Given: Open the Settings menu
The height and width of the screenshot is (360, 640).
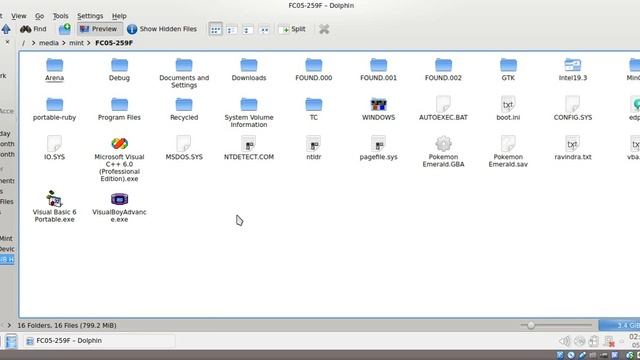Looking at the screenshot, I should pyautogui.click(x=90, y=16).
